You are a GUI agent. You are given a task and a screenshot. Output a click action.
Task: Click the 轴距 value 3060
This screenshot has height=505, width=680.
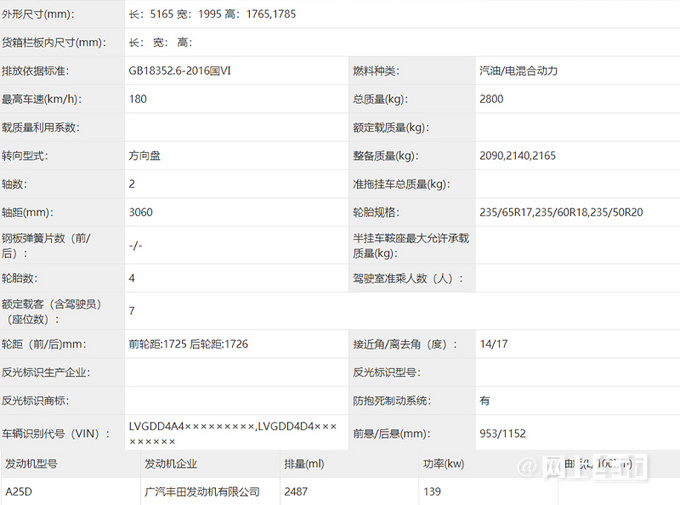pos(141,212)
